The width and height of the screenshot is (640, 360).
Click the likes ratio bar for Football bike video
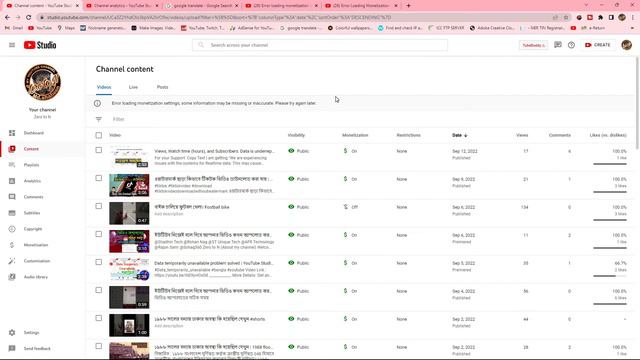[610, 220]
